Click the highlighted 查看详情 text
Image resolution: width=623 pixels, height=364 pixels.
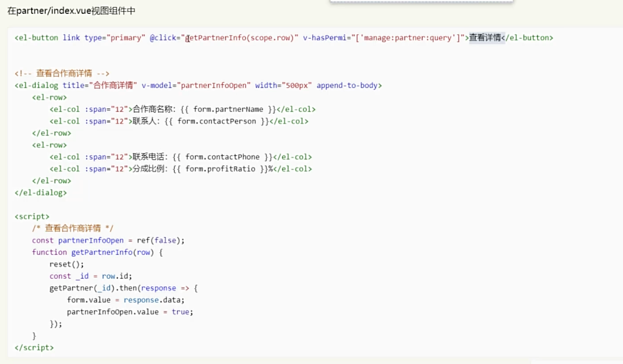click(485, 38)
